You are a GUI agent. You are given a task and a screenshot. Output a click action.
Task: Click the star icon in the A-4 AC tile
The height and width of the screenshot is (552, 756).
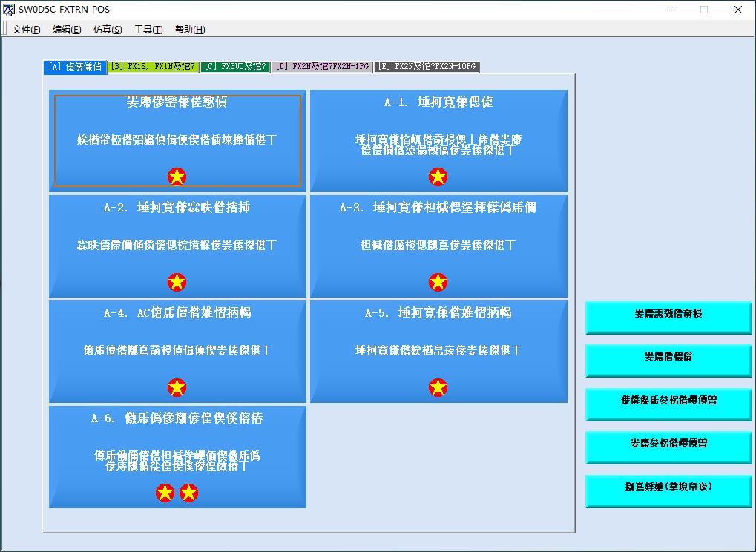click(177, 387)
